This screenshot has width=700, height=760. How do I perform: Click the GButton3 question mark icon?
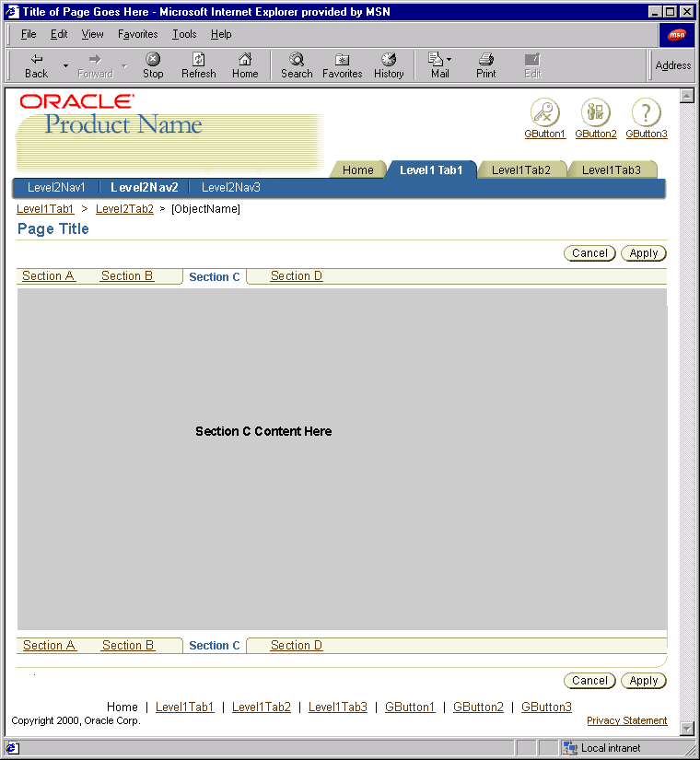[x=646, y=113]
